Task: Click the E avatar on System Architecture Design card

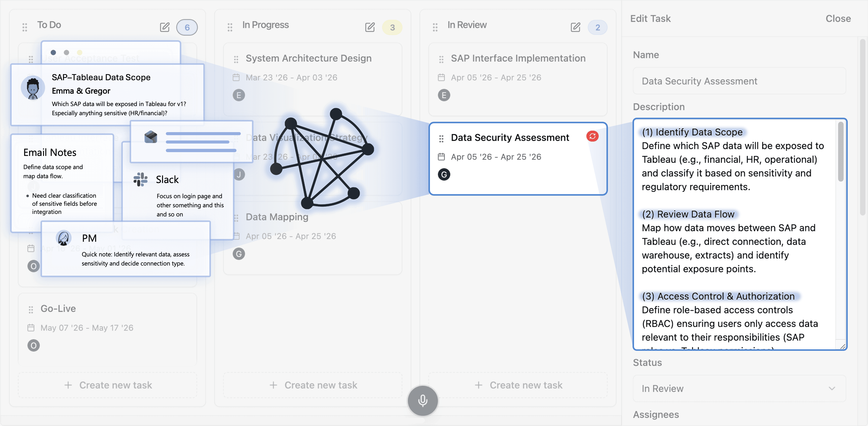Action: click(x=239, y=95)
